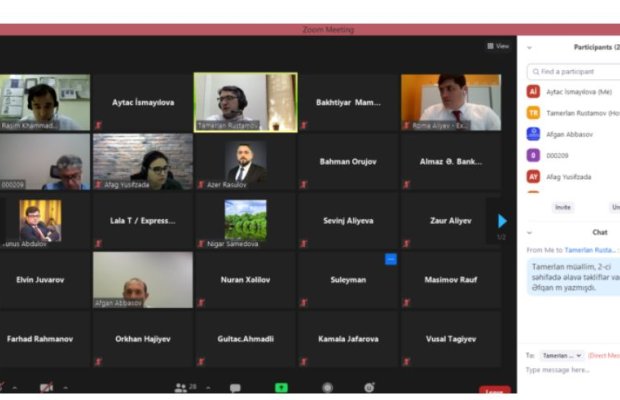Select Tamerlan Rustamov's highlighted video tile
This screenshot has height=400, width=620.
click(246, 102)
